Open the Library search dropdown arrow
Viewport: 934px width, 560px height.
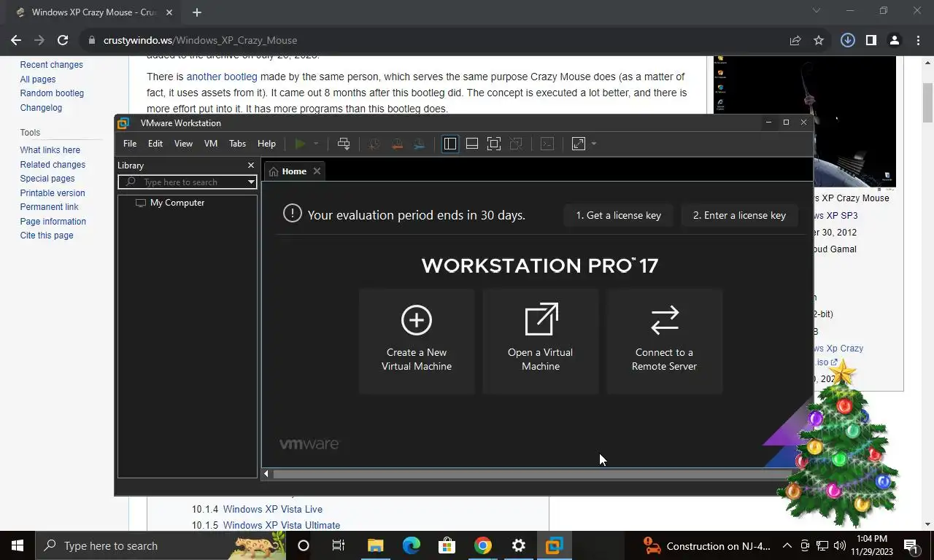point(251,182)
